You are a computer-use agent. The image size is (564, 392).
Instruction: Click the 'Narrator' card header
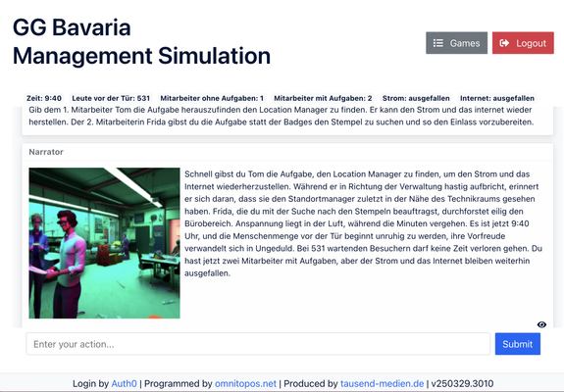pos(287,152)
